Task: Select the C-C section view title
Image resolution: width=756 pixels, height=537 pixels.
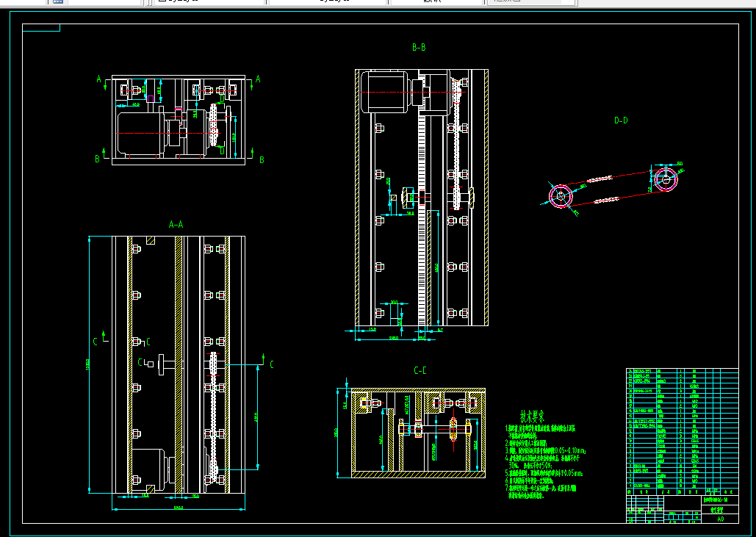Action: [420, 371]
